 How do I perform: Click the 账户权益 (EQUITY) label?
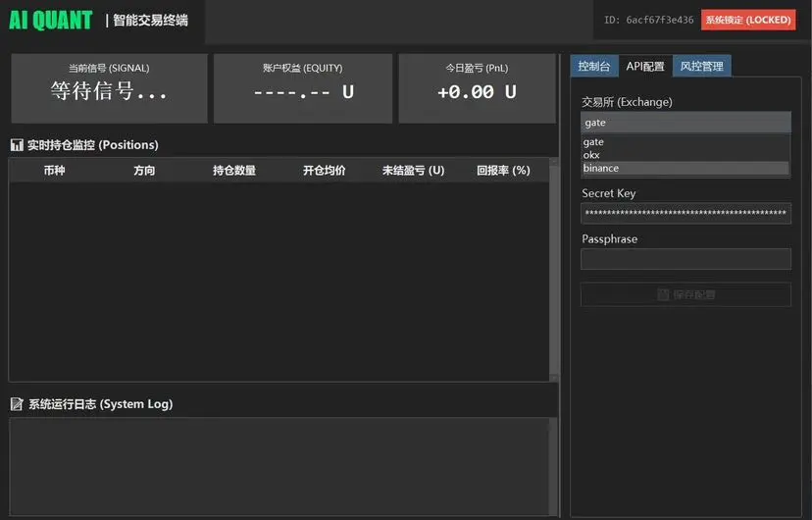pos(302,68)
